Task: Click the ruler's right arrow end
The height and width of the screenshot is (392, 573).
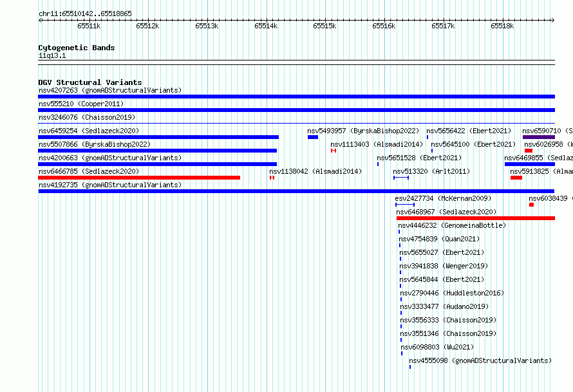Action: tap(553, 20)
